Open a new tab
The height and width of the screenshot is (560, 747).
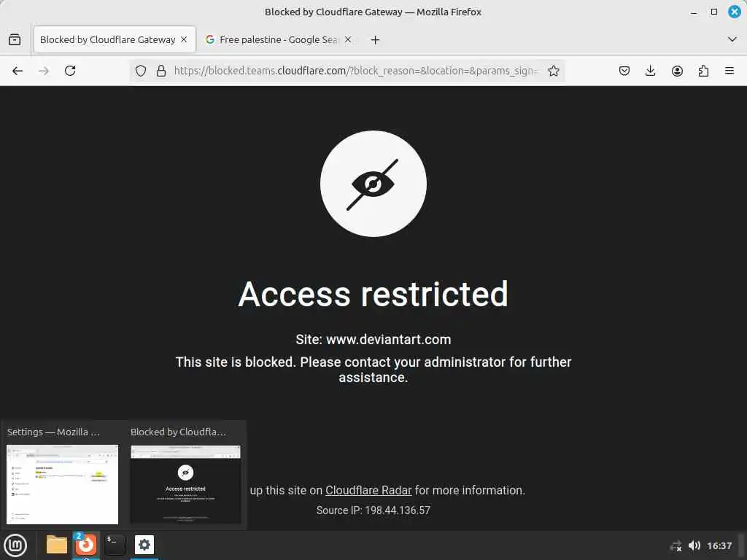point(376,40)
